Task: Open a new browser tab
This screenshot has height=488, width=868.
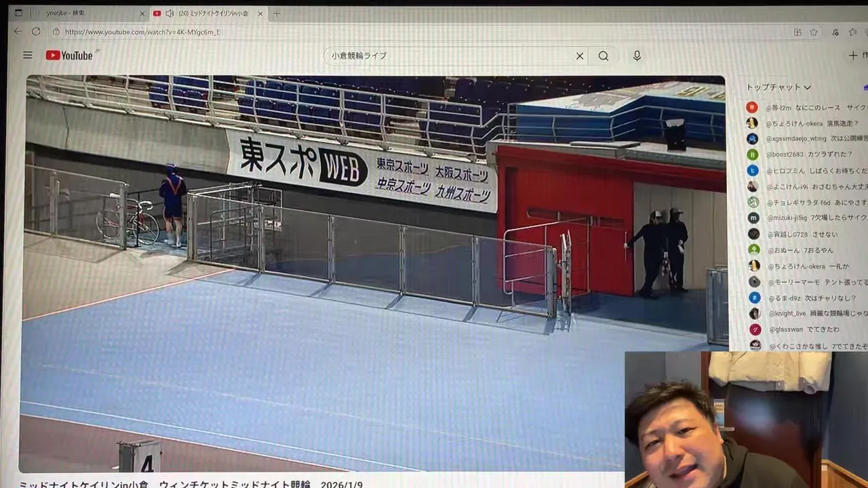Action: pos(277,14)
